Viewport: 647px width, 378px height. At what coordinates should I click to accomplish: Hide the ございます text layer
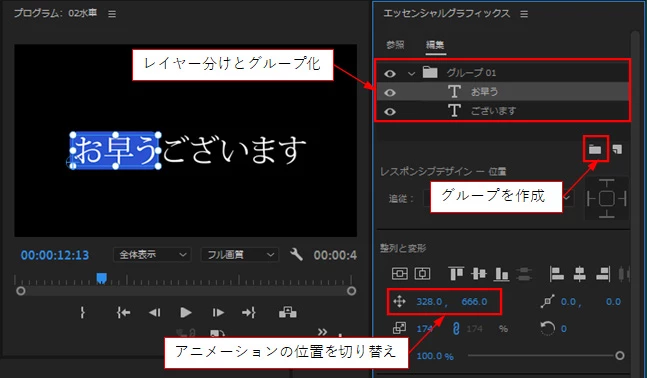coord(390,111)
